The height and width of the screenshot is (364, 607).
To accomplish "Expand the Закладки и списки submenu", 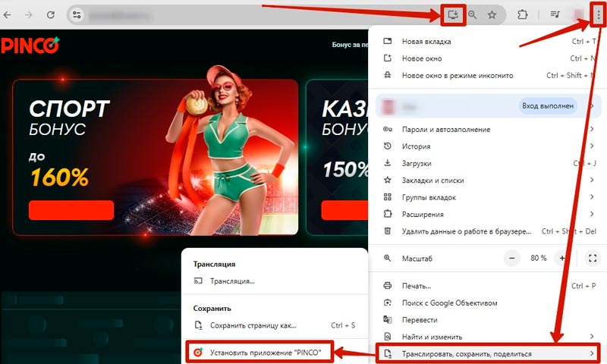I will tap(486, 180).
